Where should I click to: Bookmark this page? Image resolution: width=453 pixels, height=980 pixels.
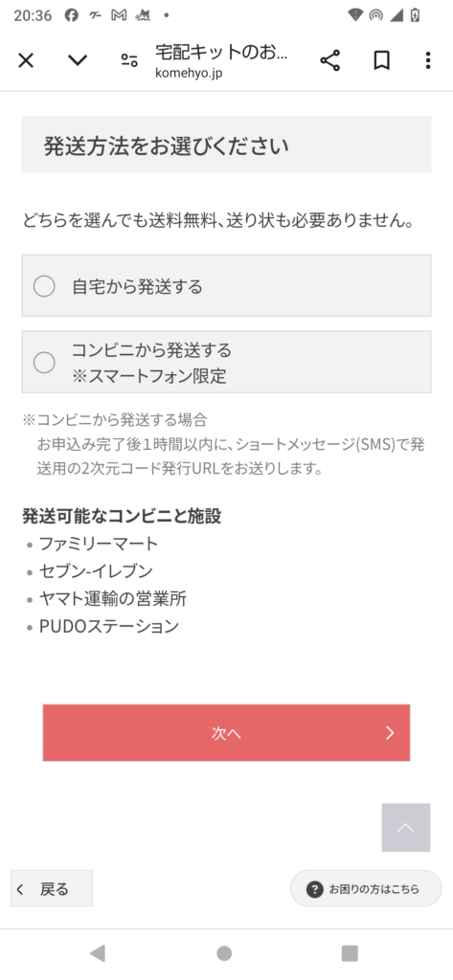382,60
